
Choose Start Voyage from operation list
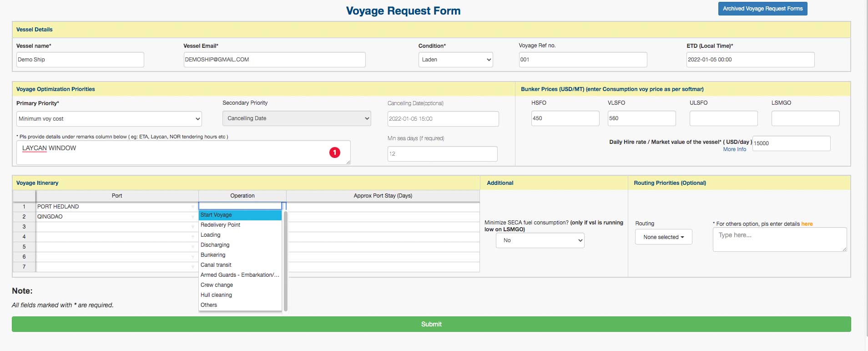pyautogui.click(x=240, y=215)
